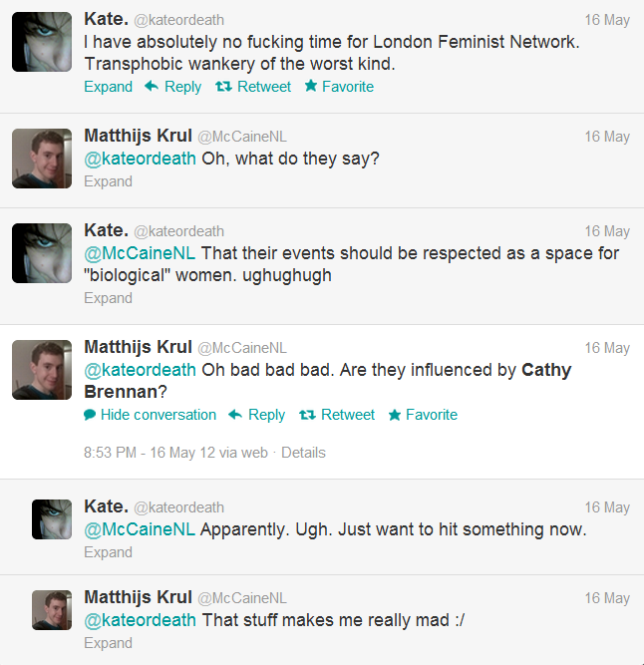
Task: Open the Details link beside the timestamp
Action: (303, 453)
